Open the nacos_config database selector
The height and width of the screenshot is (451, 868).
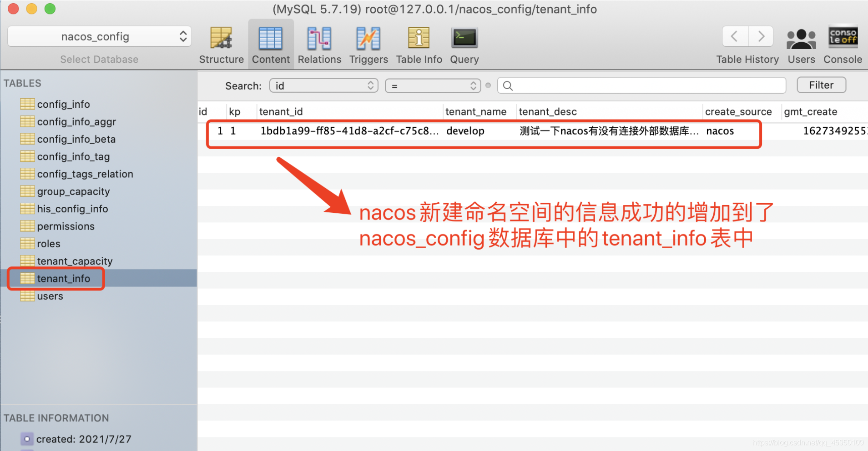click(x=99, y=36)
